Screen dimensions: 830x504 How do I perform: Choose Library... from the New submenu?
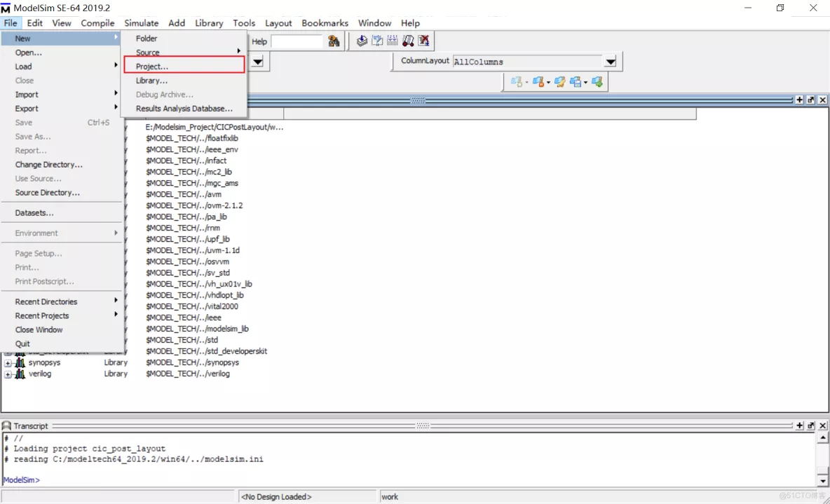tap(184, 81)
